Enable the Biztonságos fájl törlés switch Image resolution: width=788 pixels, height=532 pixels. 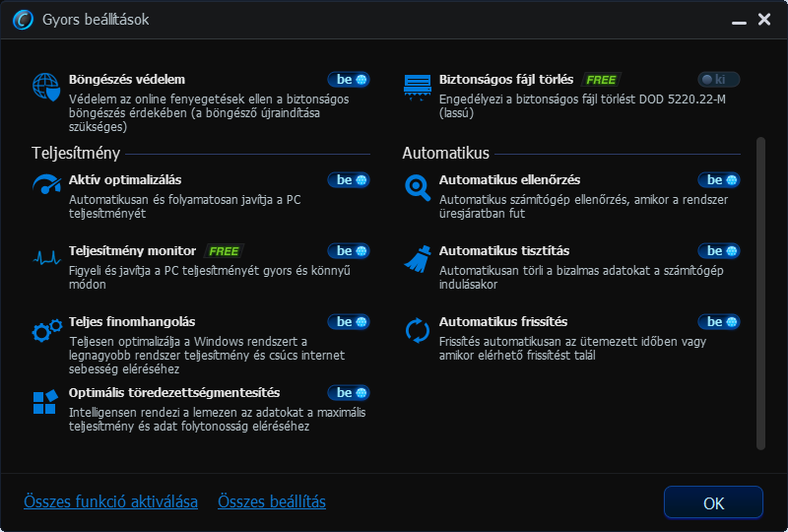719,80
